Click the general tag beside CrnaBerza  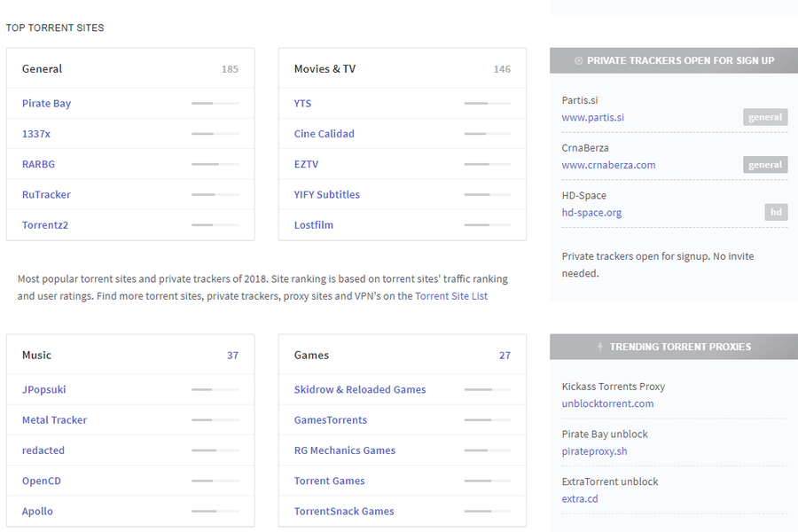click(x=765, y=164)
